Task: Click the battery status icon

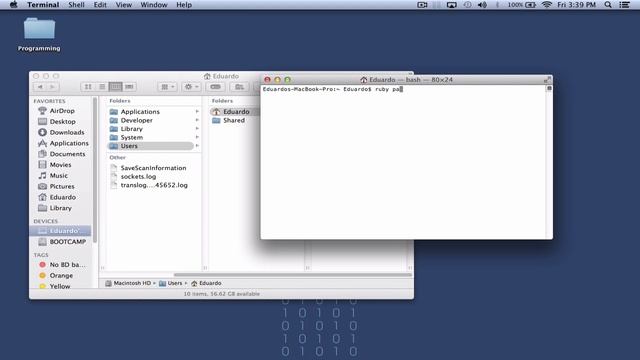Action: pyautogui.click(x=530, y=5)
